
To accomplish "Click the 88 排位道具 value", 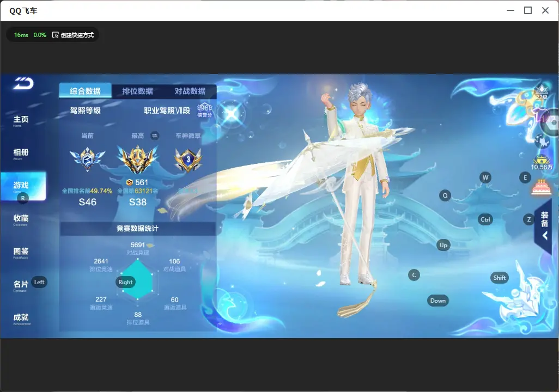I will (138, 315).
